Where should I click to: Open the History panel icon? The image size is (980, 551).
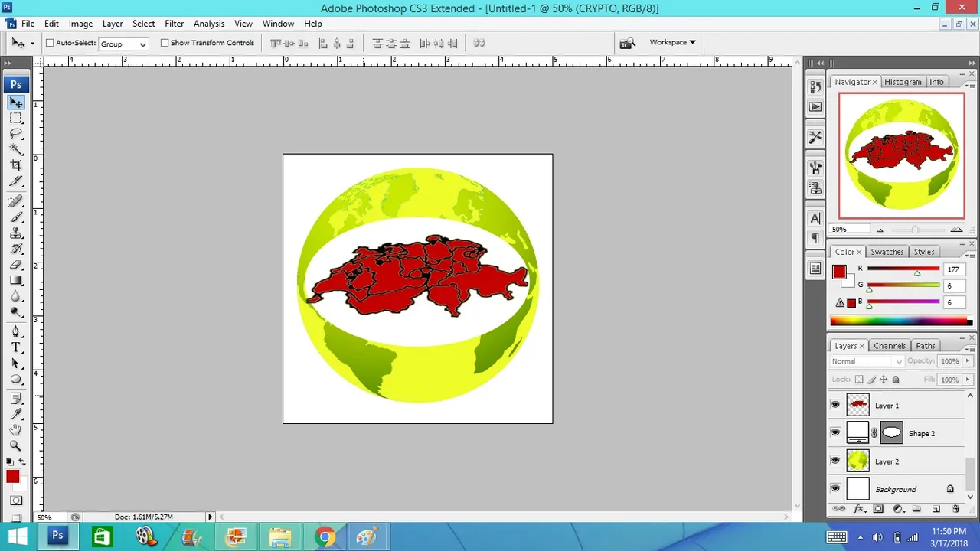pyautogui.click(x=815, y=87)
